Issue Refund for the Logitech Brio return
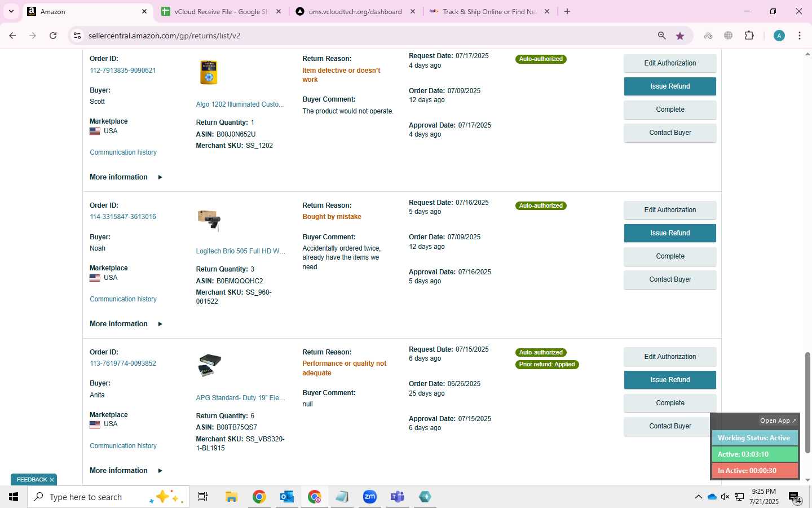 670,233
